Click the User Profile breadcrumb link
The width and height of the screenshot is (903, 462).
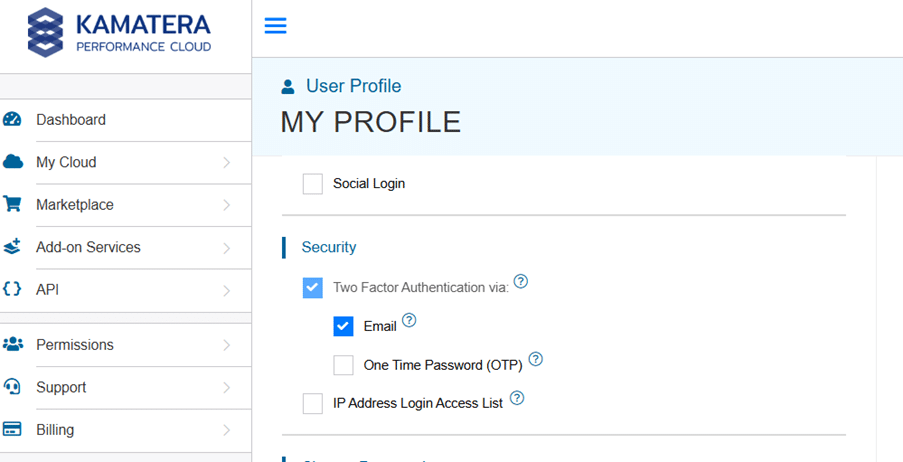pyautogui.click(x=353, y=86)
